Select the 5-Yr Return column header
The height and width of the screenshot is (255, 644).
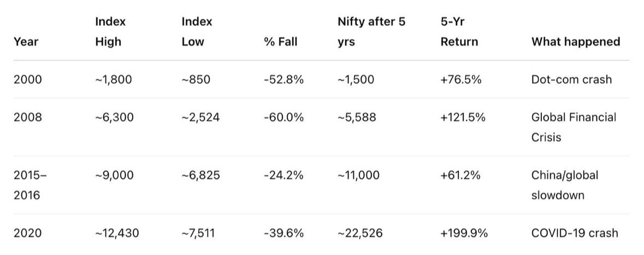click(x=459, y=32)
